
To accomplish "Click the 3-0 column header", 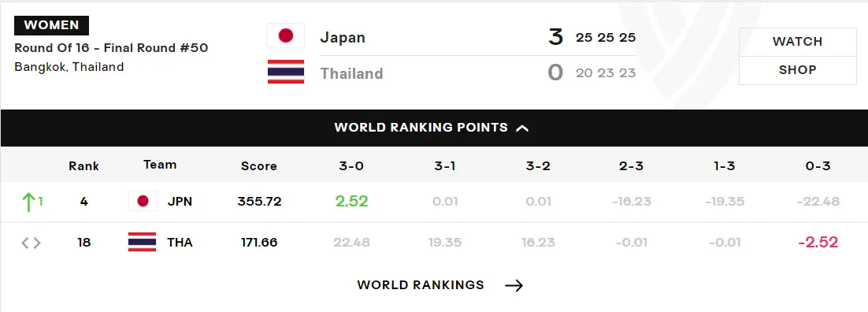I will (x=351, y=165).
